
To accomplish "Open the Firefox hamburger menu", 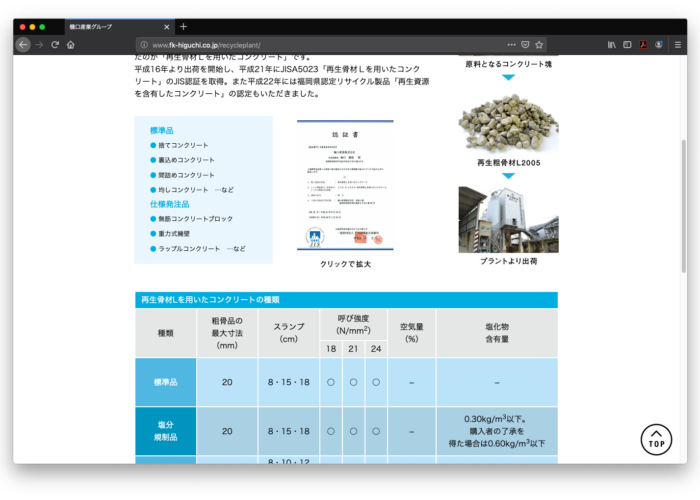I will (x=677, y=45).
